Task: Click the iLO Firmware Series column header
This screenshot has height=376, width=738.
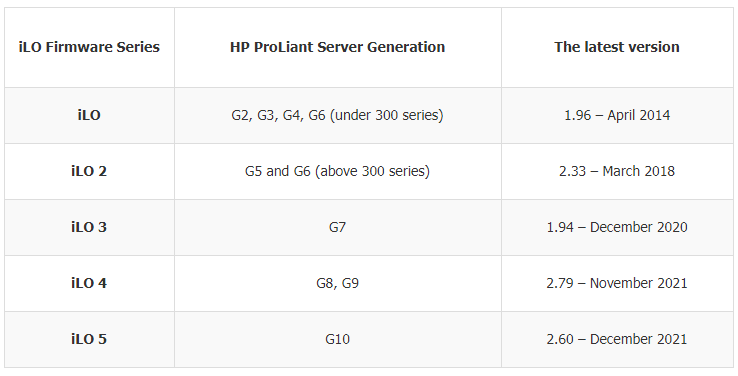Action: [89, 47]
